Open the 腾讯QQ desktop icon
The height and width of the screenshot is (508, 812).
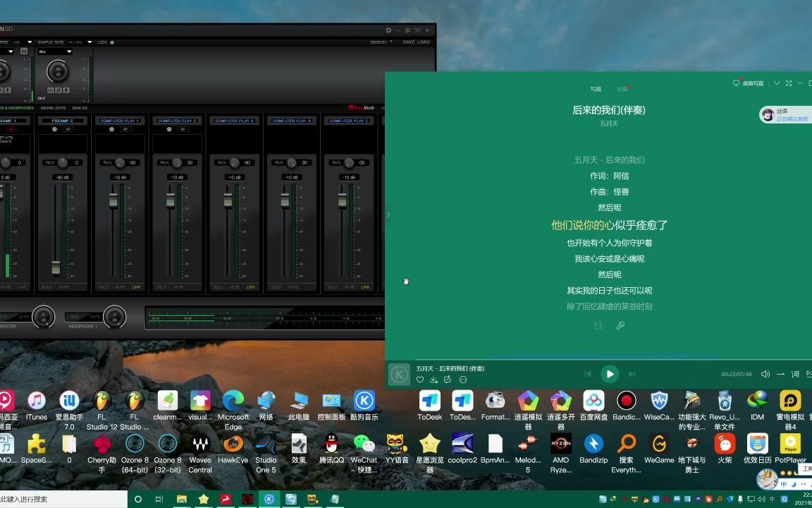(331, 449)
